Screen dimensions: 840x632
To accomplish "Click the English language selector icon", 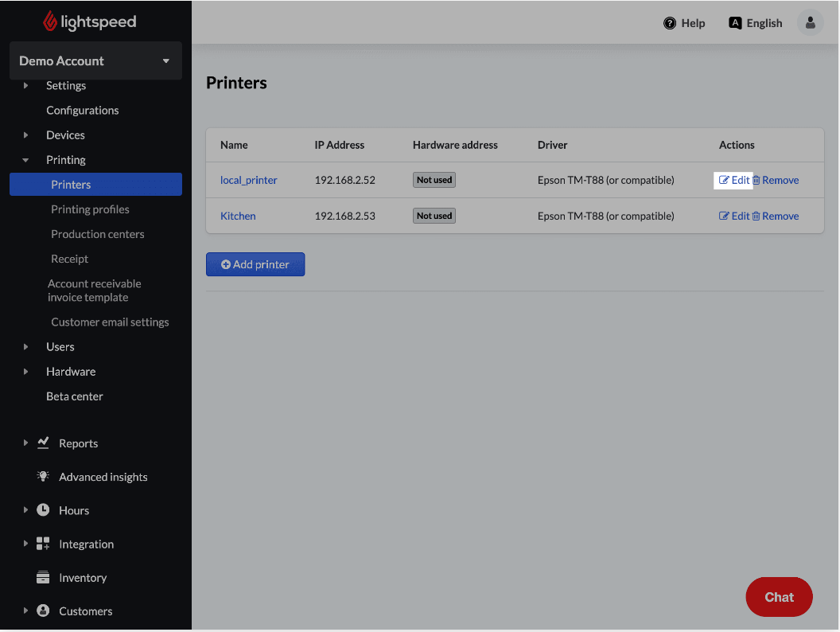I will click(x=735, y=23).
